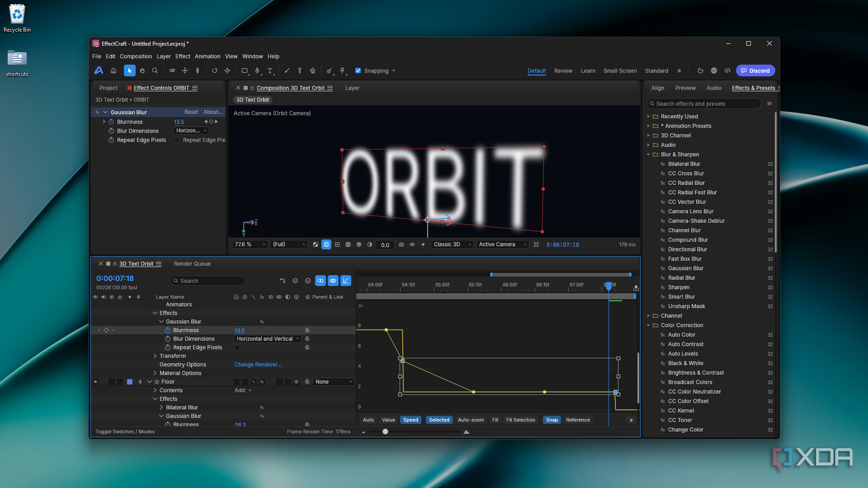Select the Eraser tool

point(312,71)
